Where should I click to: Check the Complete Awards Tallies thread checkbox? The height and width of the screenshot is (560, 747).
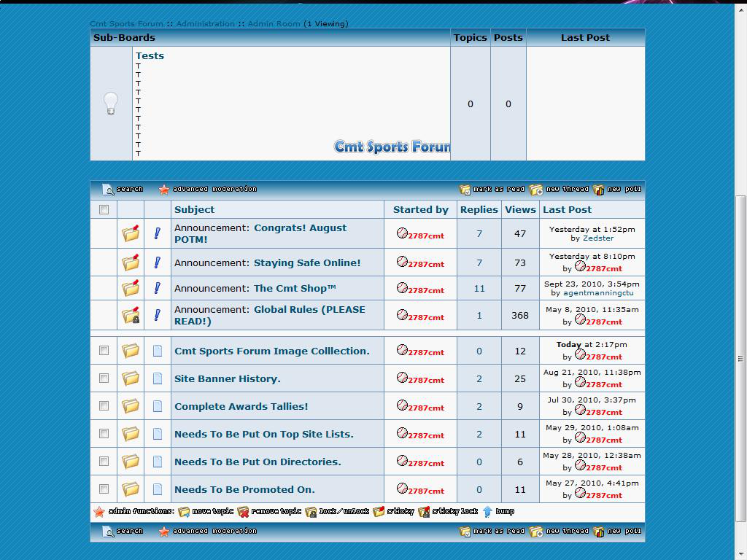tap(104, 406)
